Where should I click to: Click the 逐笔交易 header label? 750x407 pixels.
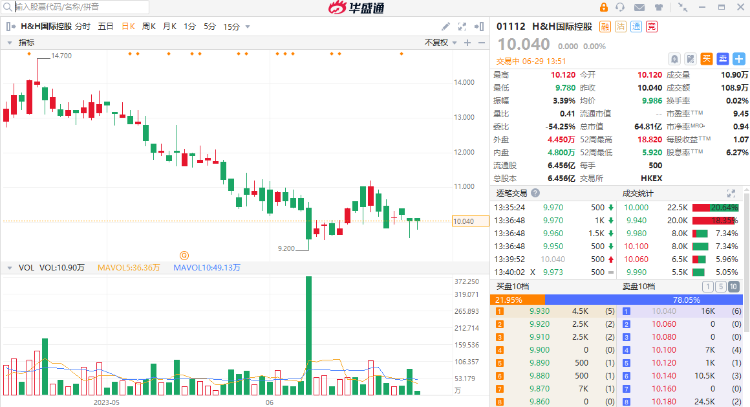(x=511, y=193)
